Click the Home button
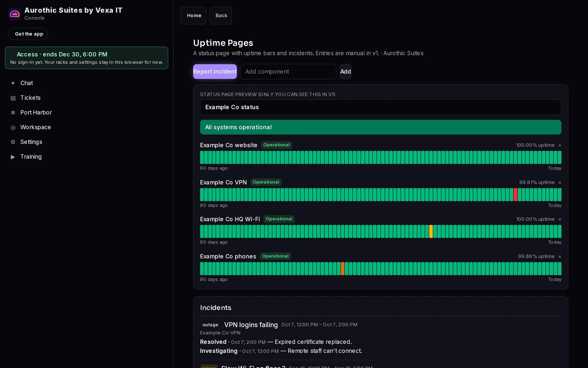This screenshot has height=368, width=588. pos(193,16)
